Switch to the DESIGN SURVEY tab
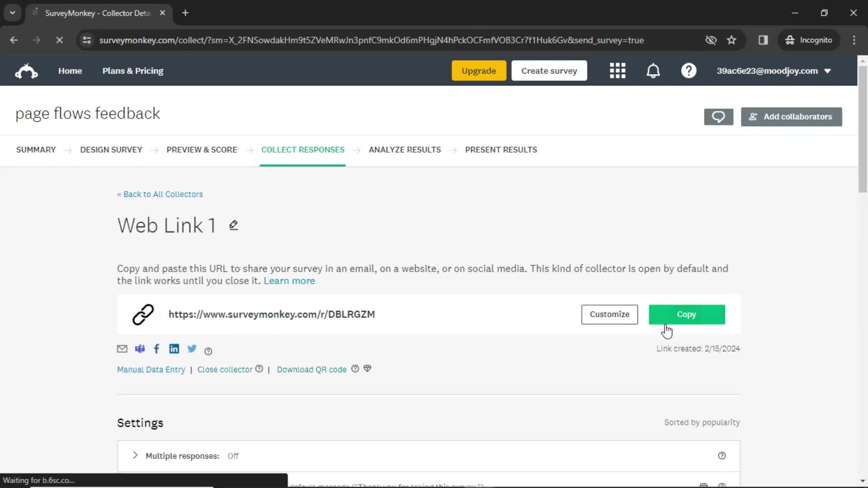868x488 pixels. 111,150
